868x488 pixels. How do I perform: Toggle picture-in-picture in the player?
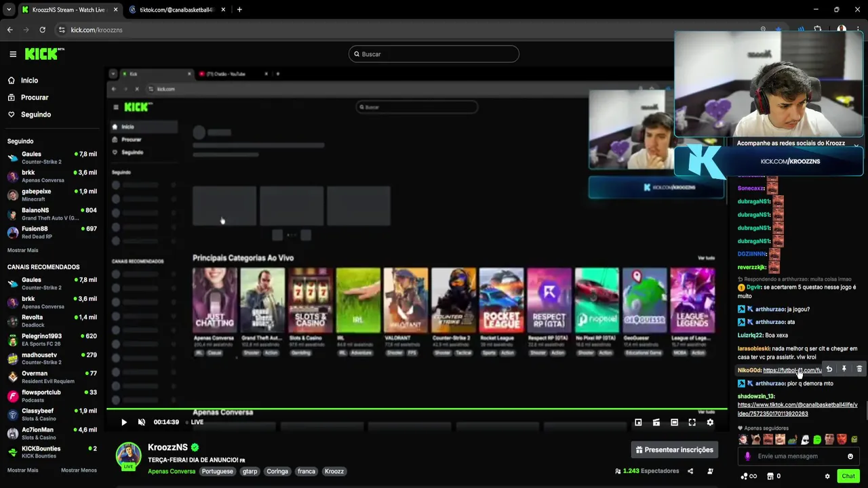pos(638,422)
